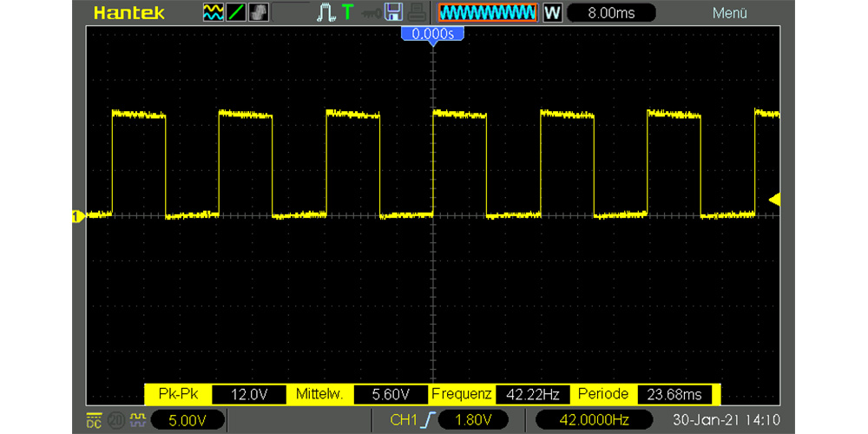The height and width of the screenshot is (434, 868).
Task: Click the DC coupling icon
Action: (95, 419)
